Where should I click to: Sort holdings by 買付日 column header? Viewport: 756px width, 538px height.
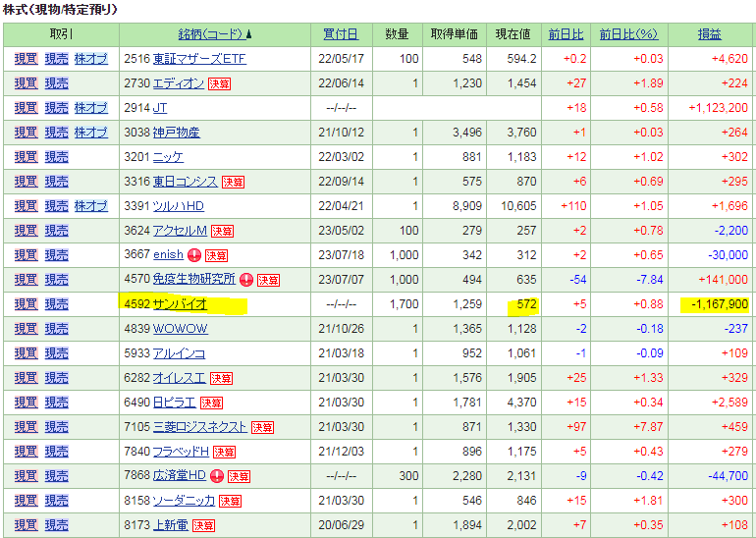pyautogui.click(x=341, y=34)
